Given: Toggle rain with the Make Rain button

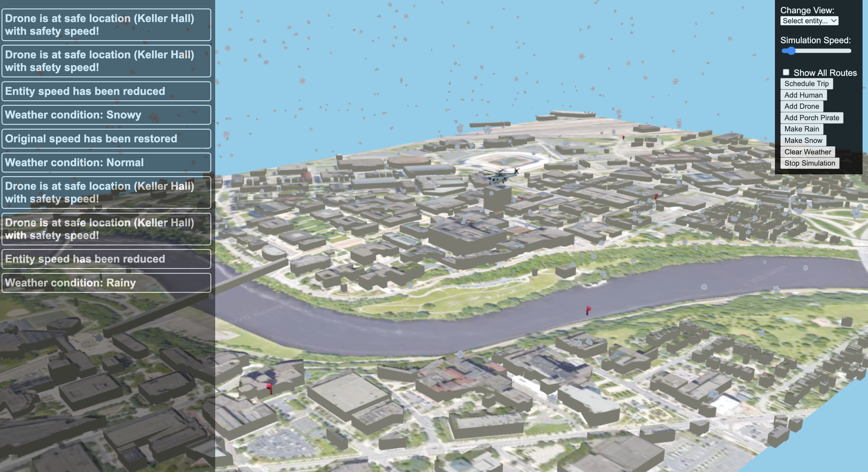Looking at the screenshot, I should pos(802,129).
